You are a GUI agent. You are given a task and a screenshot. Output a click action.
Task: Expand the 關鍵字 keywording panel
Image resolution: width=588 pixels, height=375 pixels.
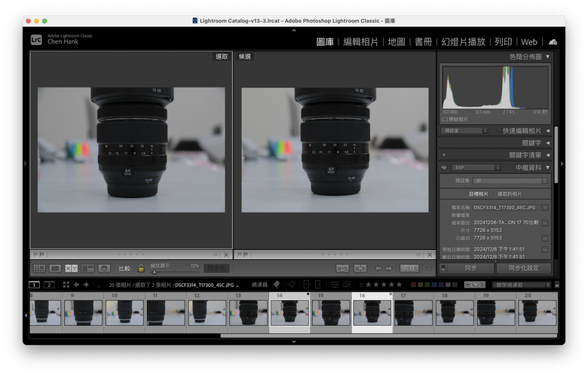(548, 143)
